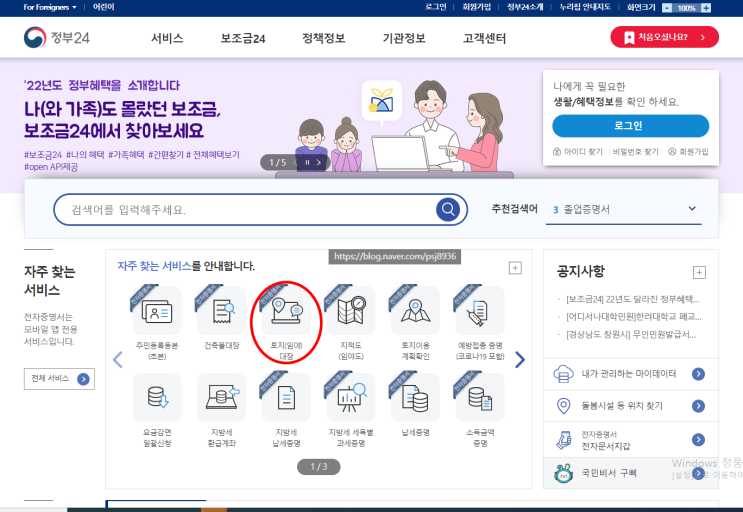Viewport: 743px width, 512px height.
Task: Open 건축물대장 service icon
Action: (x=221, y=311)
